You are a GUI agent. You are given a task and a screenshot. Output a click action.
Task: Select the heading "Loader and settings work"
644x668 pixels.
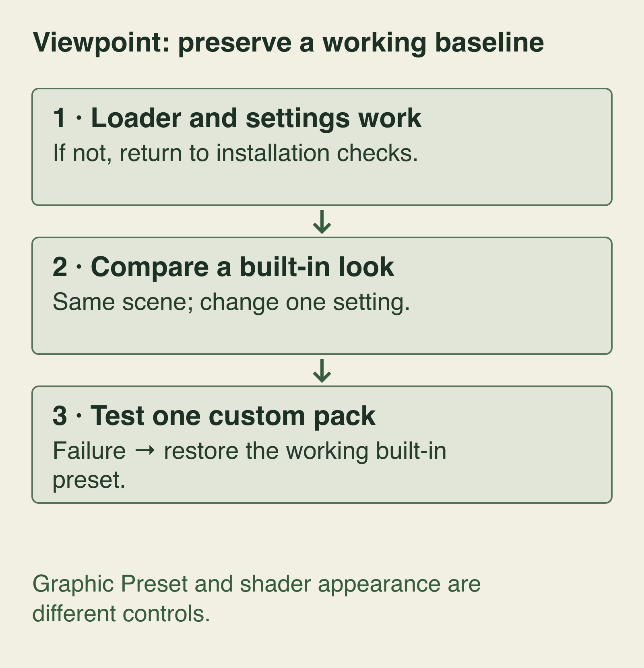(x=256, y=118)
